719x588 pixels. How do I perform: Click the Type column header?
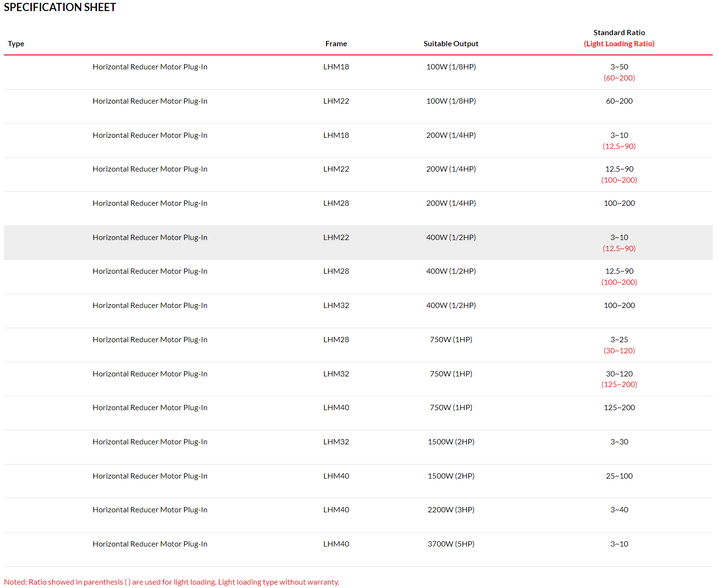tap(16, 44)
